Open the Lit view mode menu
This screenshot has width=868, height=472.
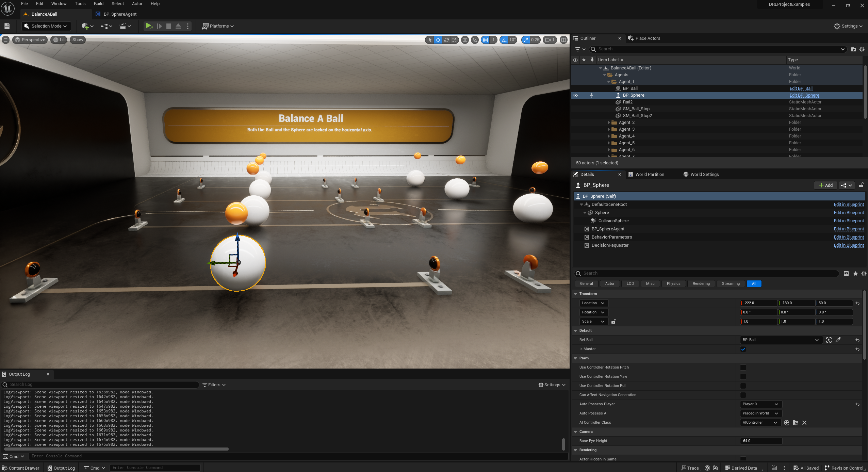point(59,40)
